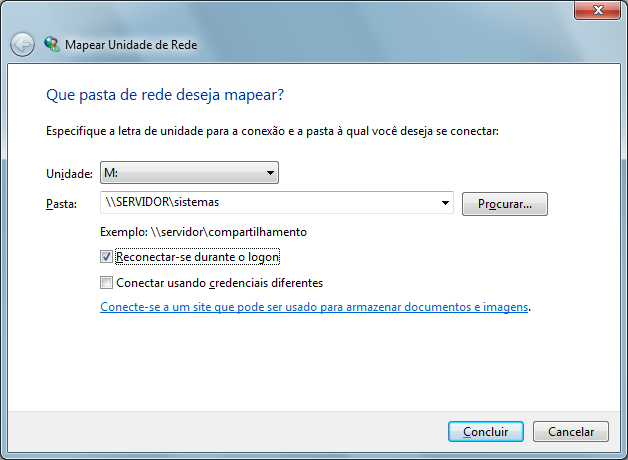
Task: Click the back arrow button
Action: click(x=22, y=45)
